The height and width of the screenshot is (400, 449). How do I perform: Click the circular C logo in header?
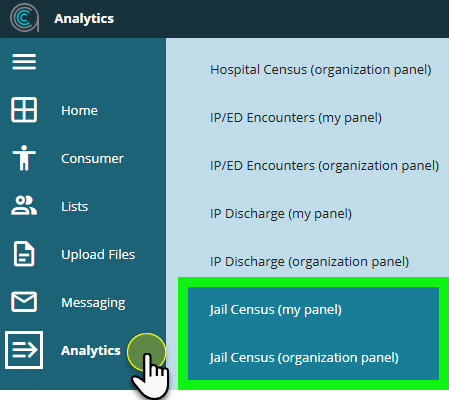tap(24, 18)
